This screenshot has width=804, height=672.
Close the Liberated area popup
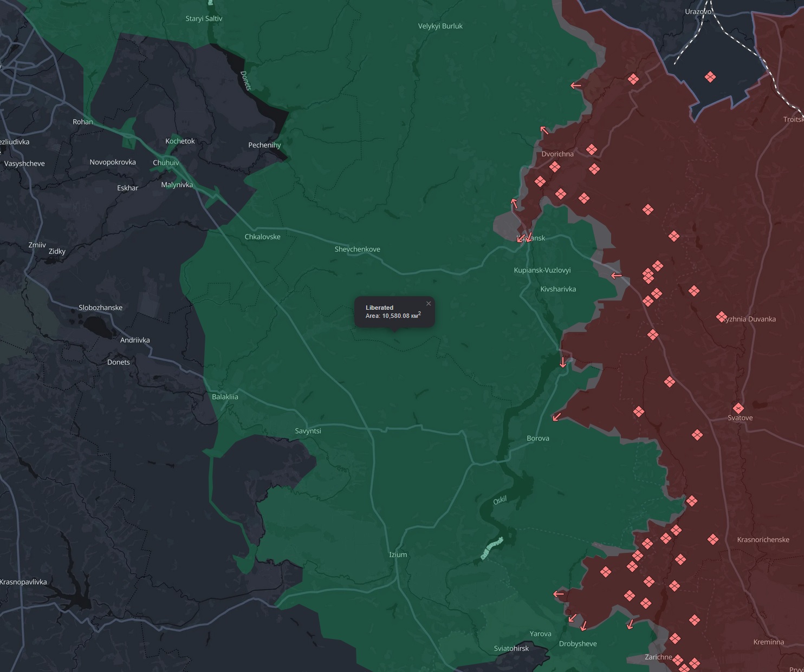429,303
